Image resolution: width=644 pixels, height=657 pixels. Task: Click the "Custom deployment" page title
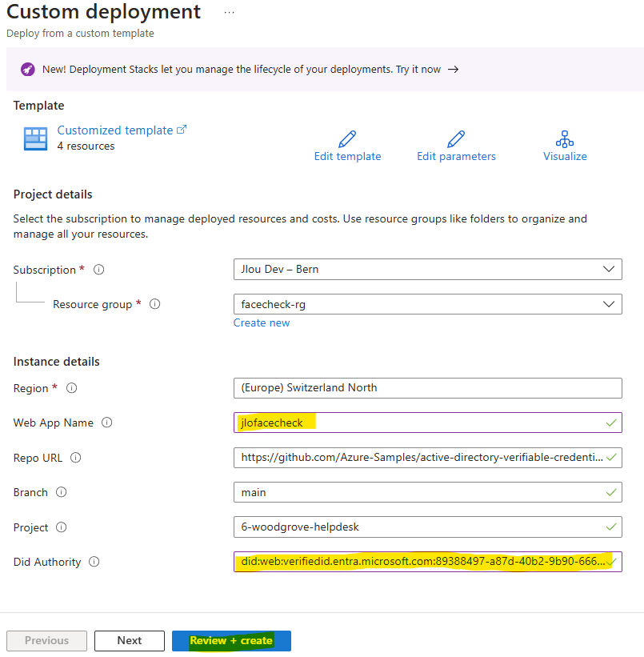click(x=103, y=12)
